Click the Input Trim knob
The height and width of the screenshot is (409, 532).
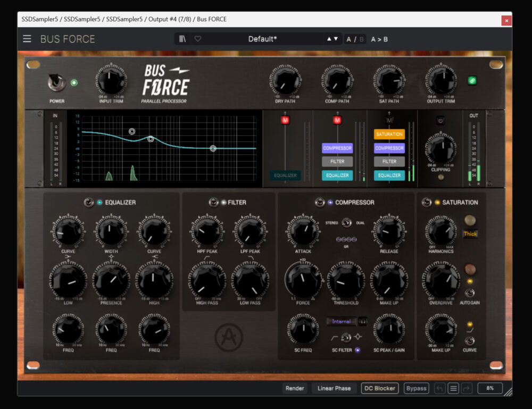111,80
